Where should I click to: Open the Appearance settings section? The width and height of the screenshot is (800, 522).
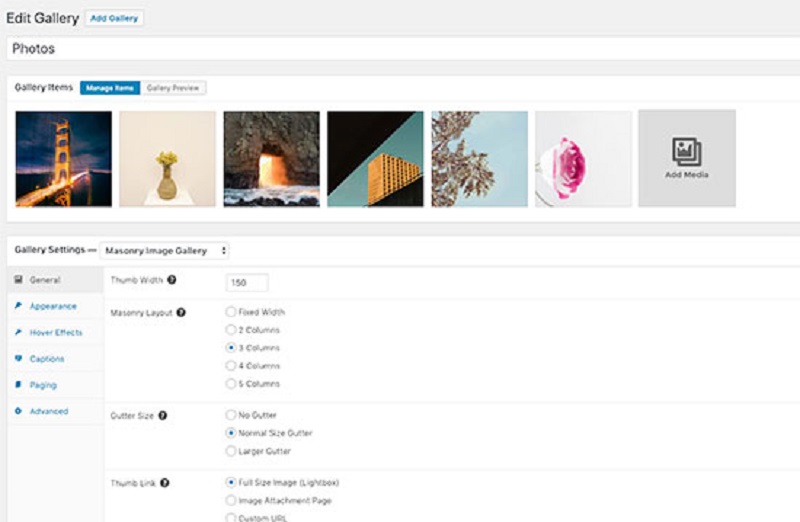pos(53,306)
